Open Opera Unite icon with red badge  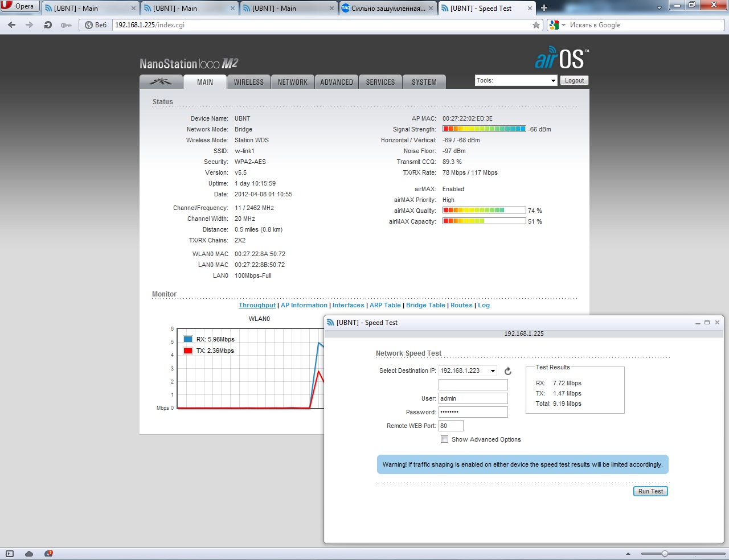pyautogui.click(x=49, y=553)
